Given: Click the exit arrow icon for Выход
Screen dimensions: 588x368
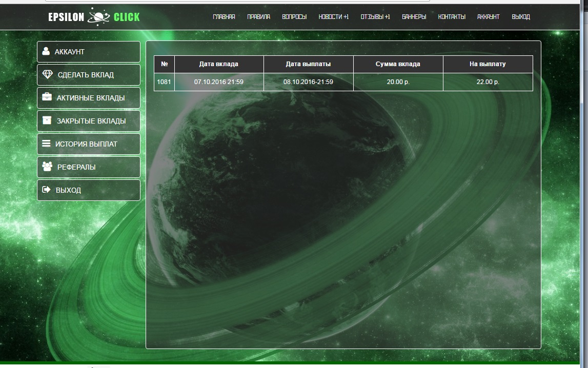Looking at the screenshot, I should click(46, 190).
